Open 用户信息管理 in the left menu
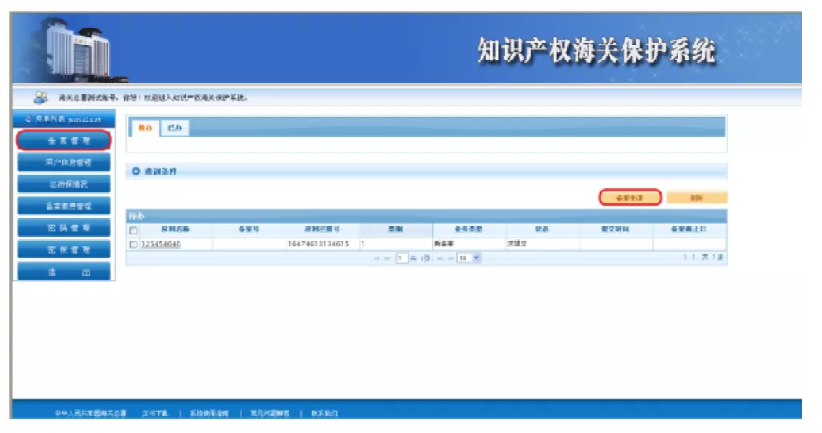This screenshot has height=433, width=822. click(64, 163)
